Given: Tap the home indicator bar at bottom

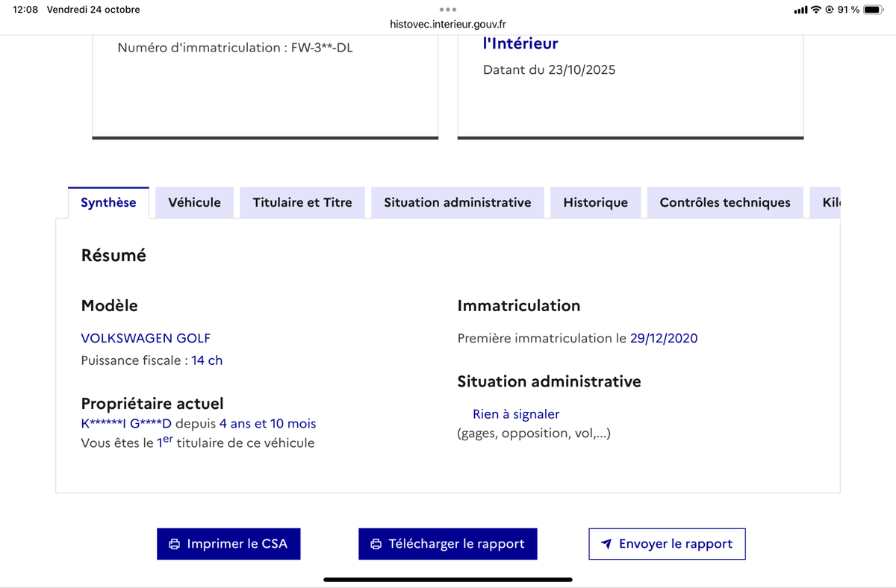Looking at the screenshot, I should [x=448, y=579].
